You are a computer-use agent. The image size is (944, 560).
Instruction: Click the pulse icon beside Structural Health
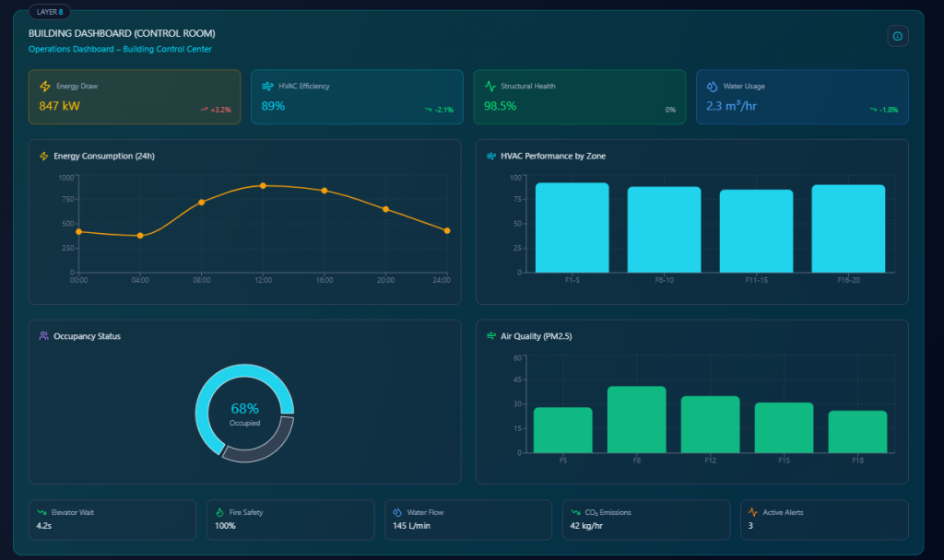[490, 87]
